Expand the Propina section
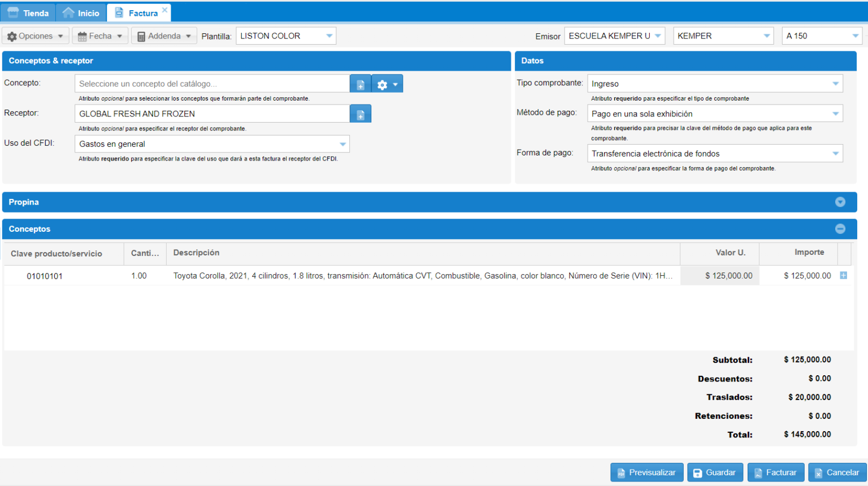The image size is (868, 486). [x=840, y=202]
